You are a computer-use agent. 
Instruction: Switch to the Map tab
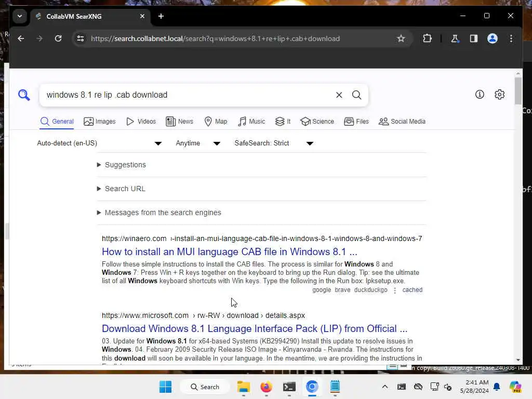[216, 122]
